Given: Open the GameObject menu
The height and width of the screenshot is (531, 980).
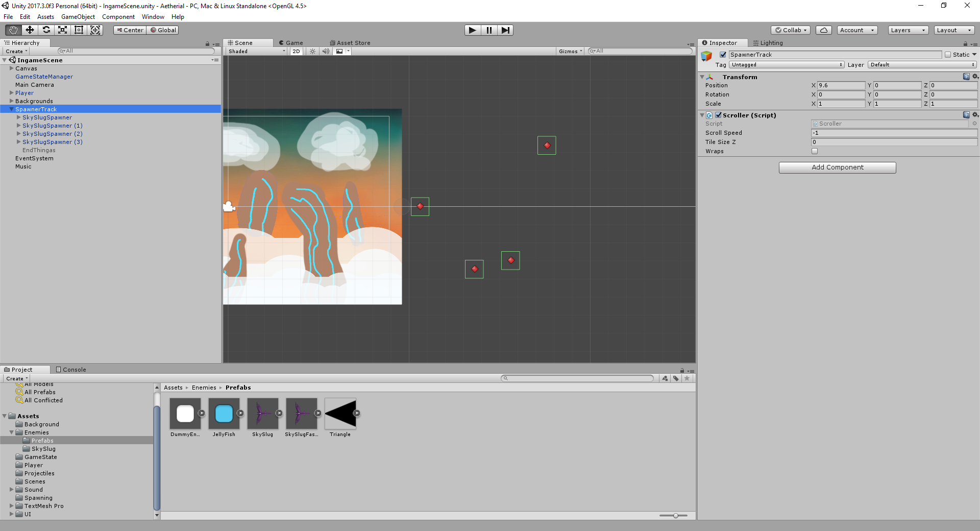Looking at the screenshot, I should [78, 17].
